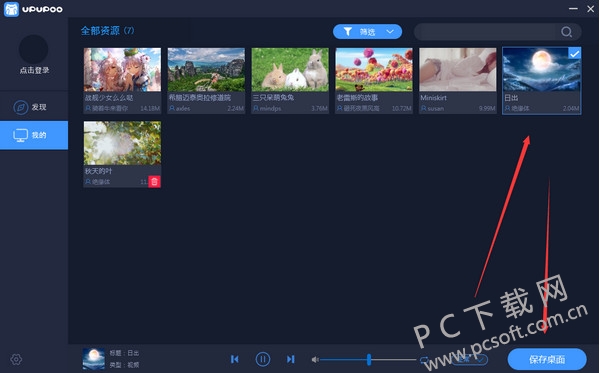Expand the display mode dropdown near loop icon
600x373 pixels.
pos(470,359)
